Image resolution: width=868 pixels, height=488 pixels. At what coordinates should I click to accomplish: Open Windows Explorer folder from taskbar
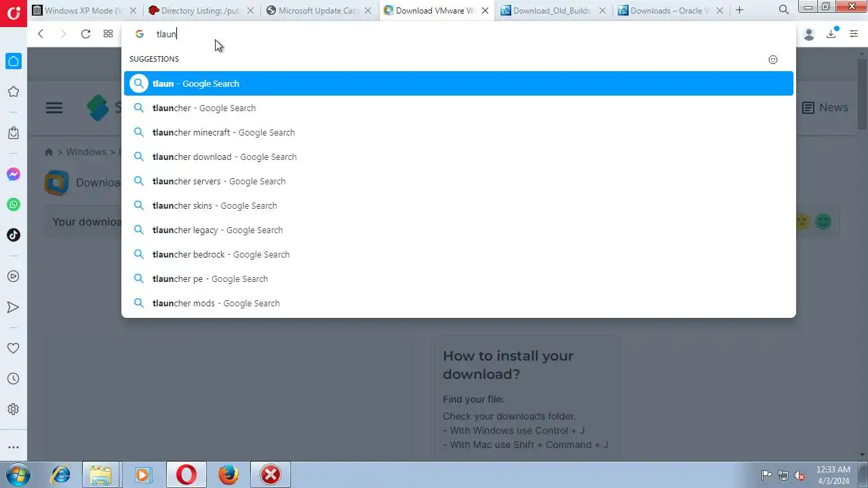click(x=100, y=474)
